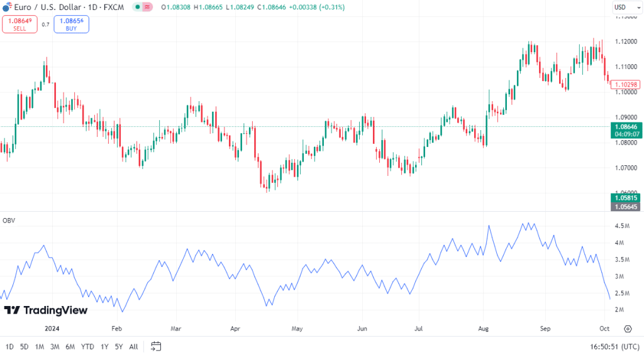Choose the YTD time range

pyautogui.click(x=87, y=347)
